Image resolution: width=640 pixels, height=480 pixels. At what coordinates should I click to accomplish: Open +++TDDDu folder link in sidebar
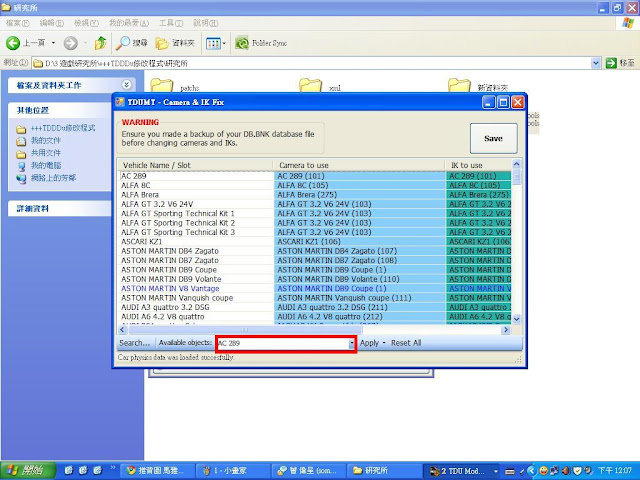click(63, 128)
